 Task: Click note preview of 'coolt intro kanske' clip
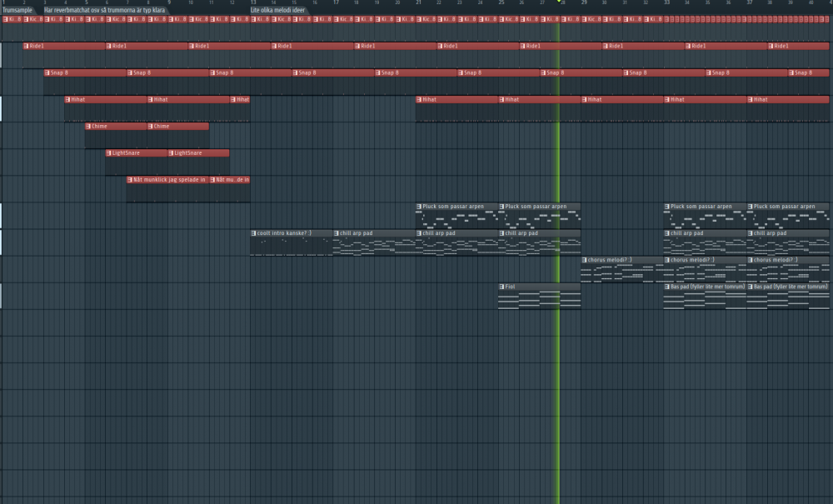[291, 247]
